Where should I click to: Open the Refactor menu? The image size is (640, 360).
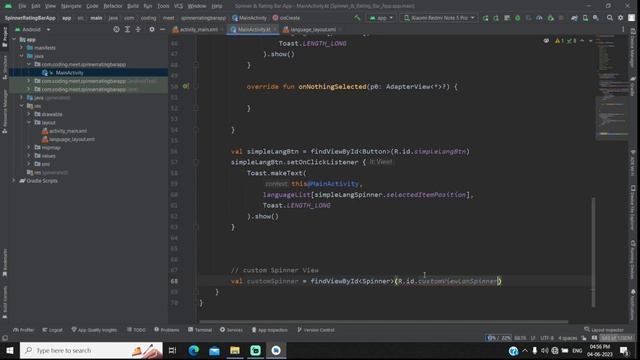tap(113, 6)
